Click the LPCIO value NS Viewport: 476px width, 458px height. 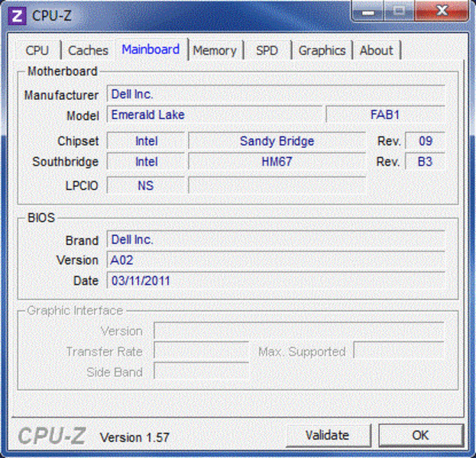(x=146, y=185)
